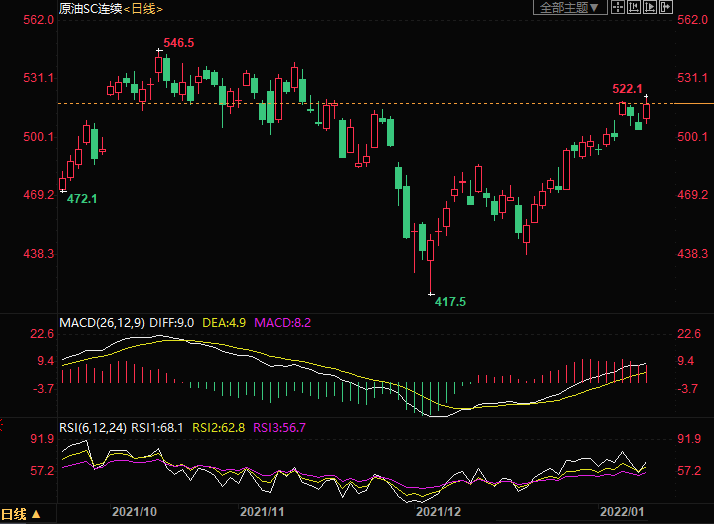Click the 417.5 low price marker
The image size is (714, 524).
coord(451,301)
